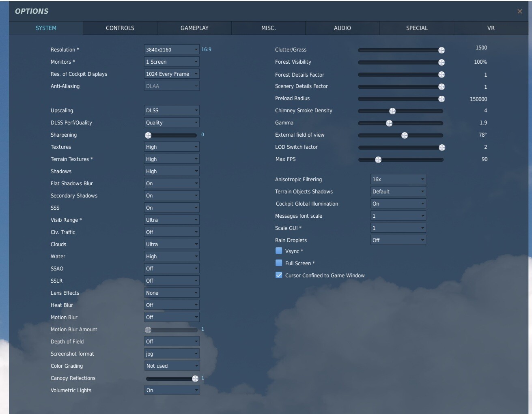Click the Canopy Reflections slider handle
Image resolution: width=532 pixels, height=414 pixels.
click(x=195, y=378)
